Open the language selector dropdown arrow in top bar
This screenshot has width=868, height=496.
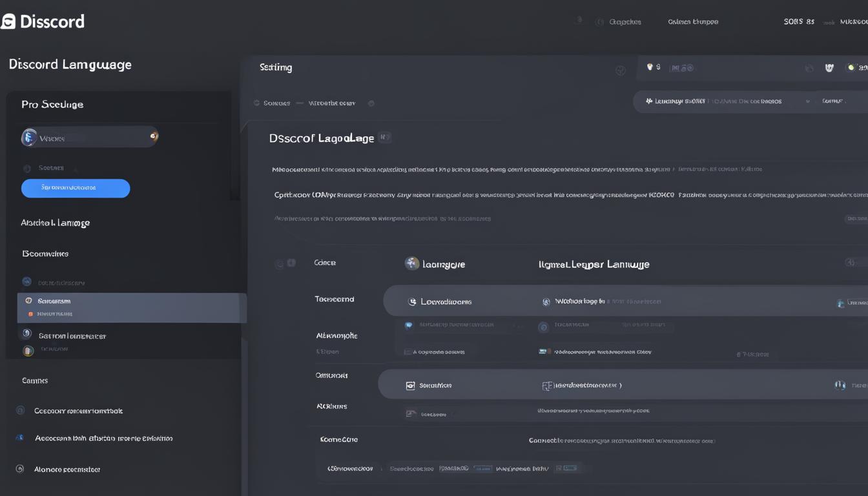point(807,101)
